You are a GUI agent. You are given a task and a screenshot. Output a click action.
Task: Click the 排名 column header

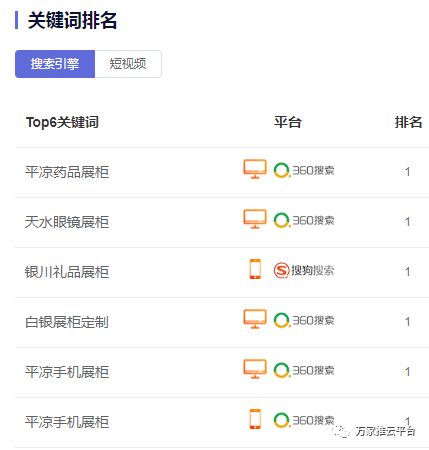click(408, 122)
